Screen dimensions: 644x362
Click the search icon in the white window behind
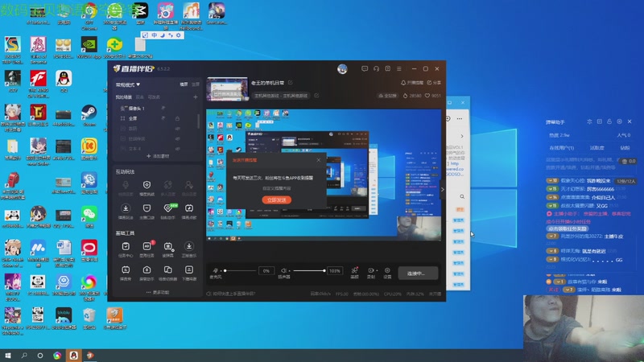pyautogui.click(x=462, y=196)
